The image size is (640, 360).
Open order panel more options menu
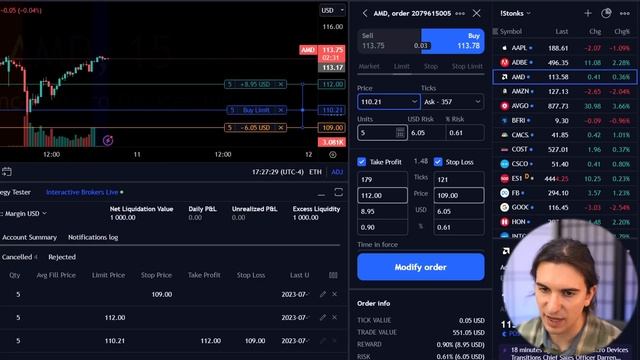[460, 13]
